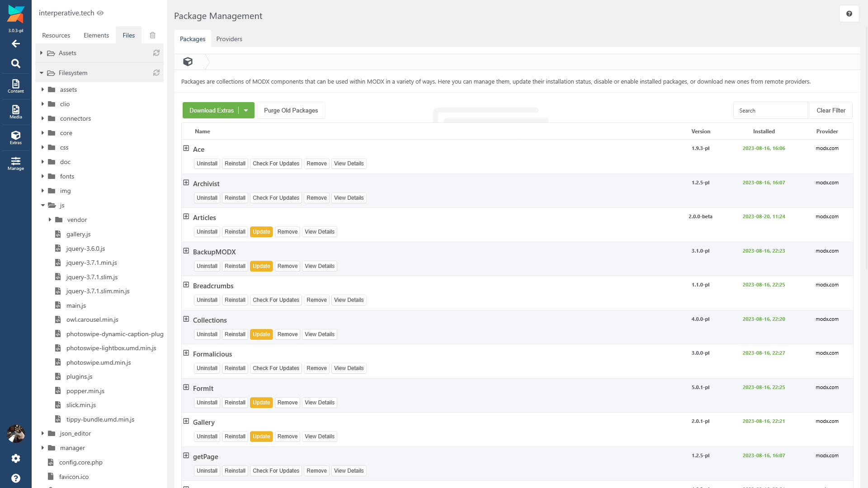Image resolution: width=868 pixels, height=488 pixels.
Task: Expand the Articles package row
Action: coord(186,216)
